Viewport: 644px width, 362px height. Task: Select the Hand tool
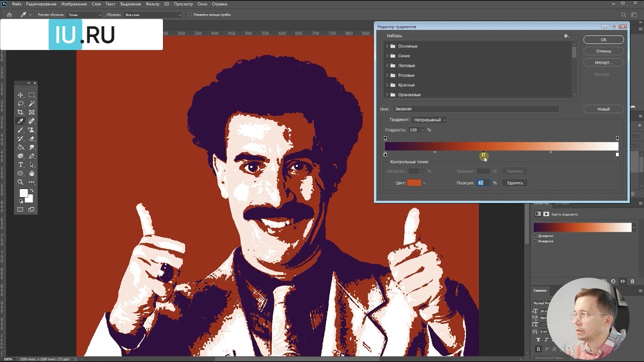click(x=32, y=173)
